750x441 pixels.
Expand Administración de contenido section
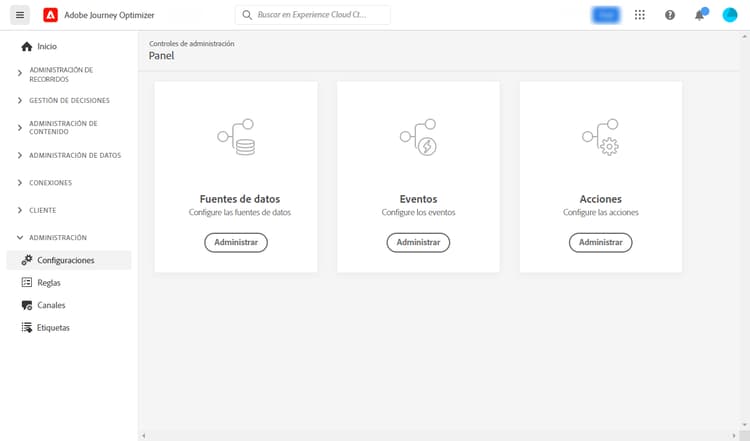pos(20,128)
